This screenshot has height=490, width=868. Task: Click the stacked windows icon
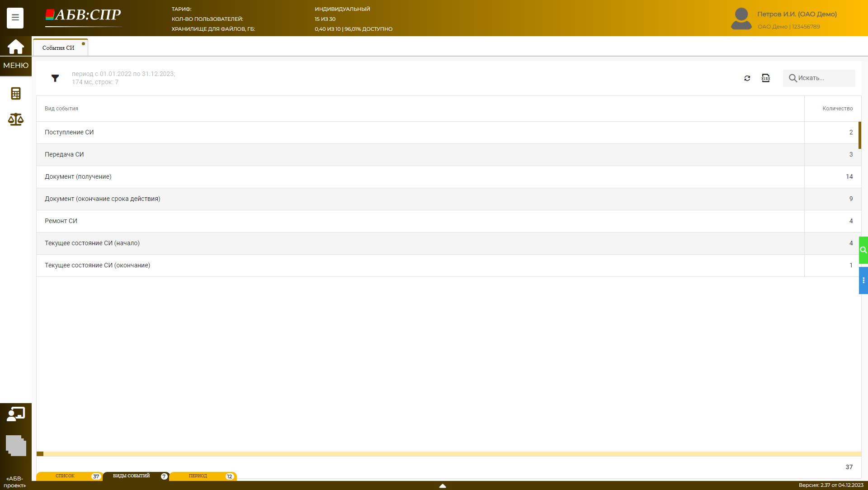pyautogui.click(x=16, y=446)
